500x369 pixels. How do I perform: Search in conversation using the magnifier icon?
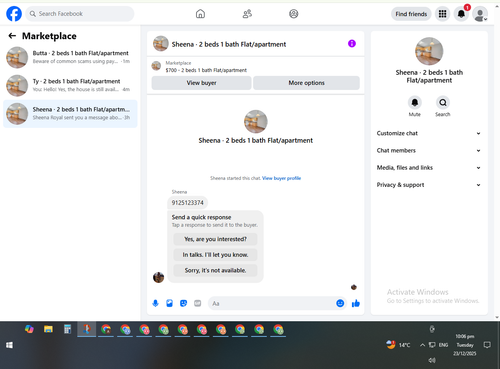coord(443,103)
